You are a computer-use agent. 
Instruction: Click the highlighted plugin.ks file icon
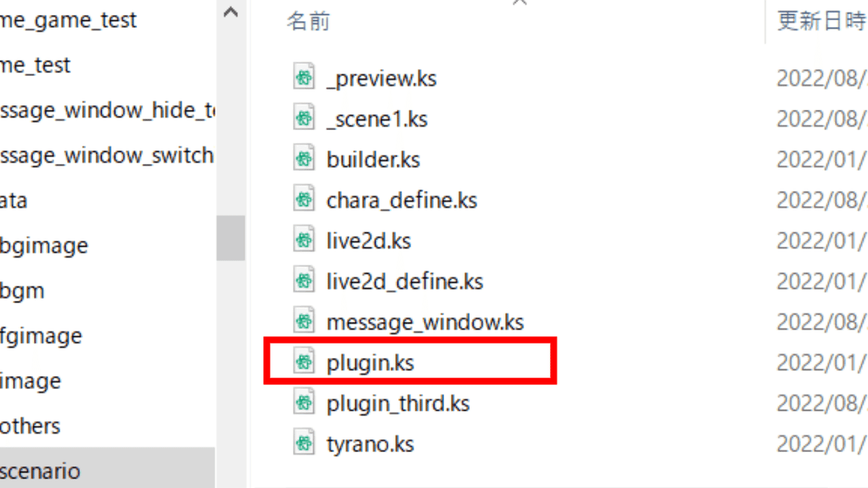pos(304,361)
